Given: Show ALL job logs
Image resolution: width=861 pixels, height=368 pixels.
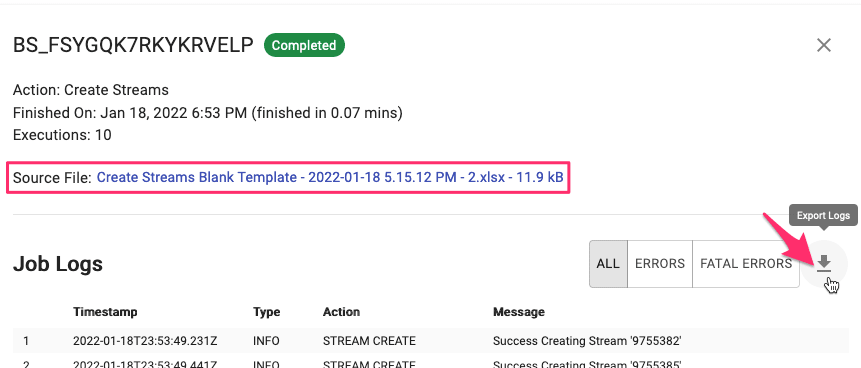Looking at the screenshot, I should [608, 264].
